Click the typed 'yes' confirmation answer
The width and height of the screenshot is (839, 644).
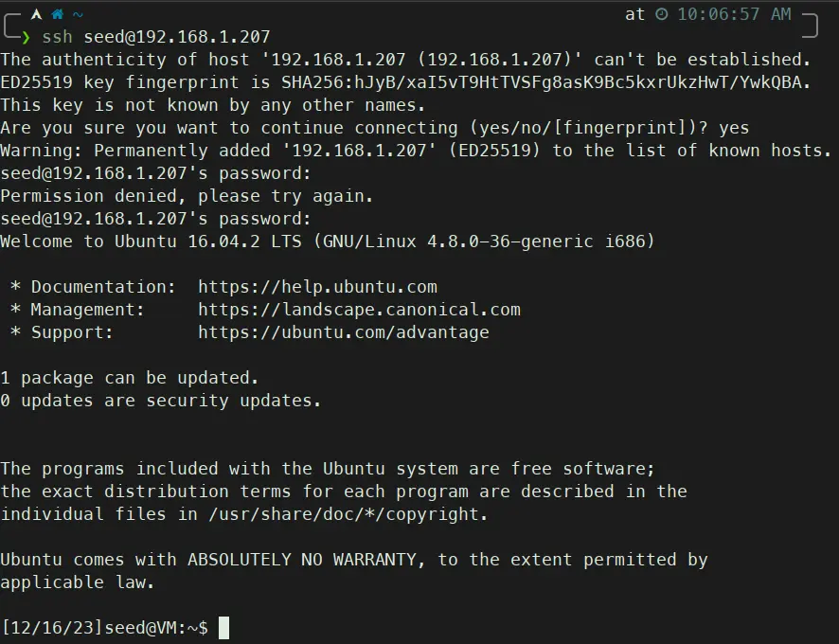pyautogui.click(x=734, y=128)
